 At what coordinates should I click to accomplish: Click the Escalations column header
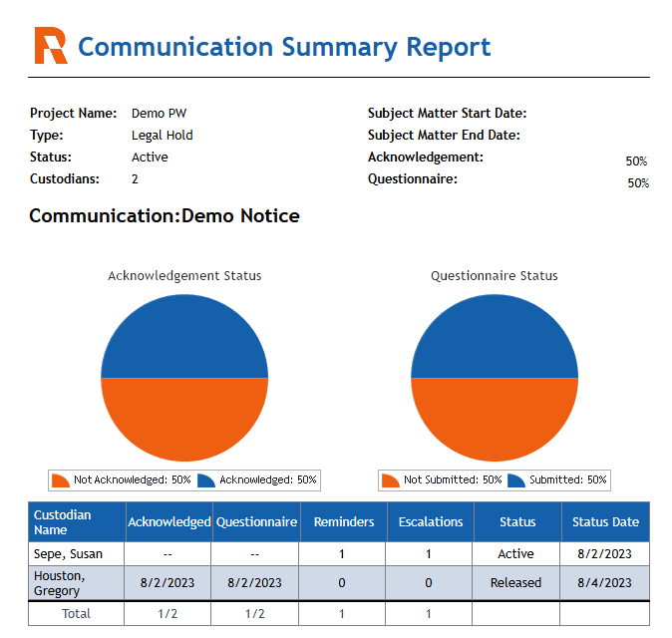[431, 522]
